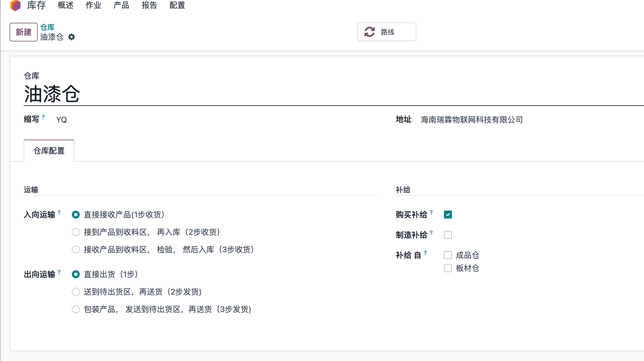Show help tooltip next to 制造补给
This screenshot has width=644, height=361.
[x=431, y=233]
